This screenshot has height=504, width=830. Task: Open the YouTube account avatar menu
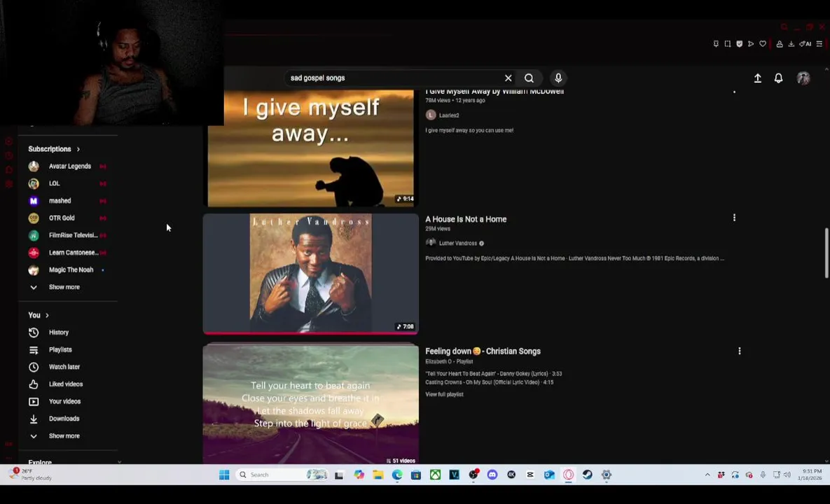(803, 78)
